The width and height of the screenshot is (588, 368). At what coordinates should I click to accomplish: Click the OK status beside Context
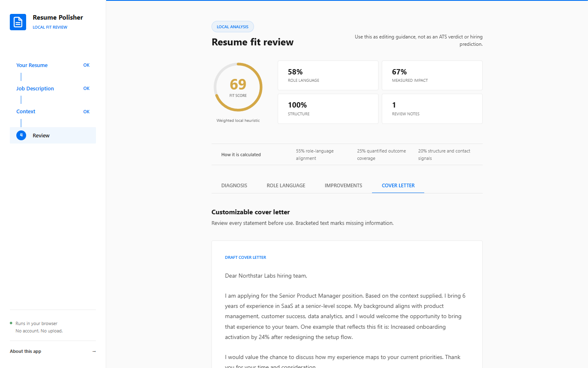[x=87, y=112]
